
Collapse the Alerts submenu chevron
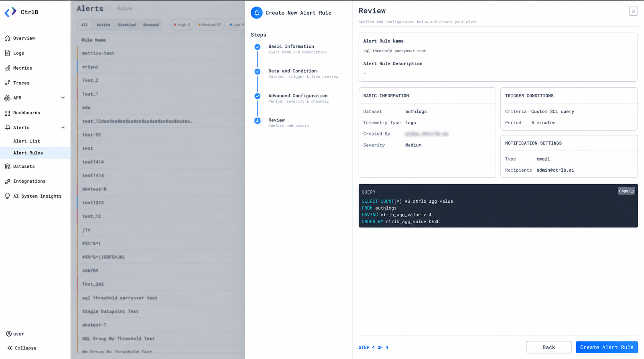click(63, 127)
